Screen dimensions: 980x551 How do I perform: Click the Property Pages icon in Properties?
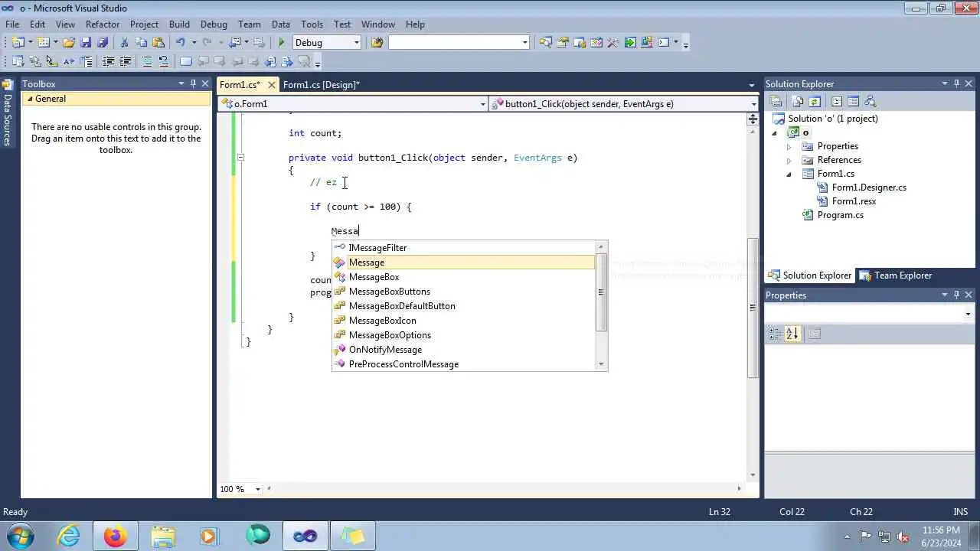pos(815,334)
